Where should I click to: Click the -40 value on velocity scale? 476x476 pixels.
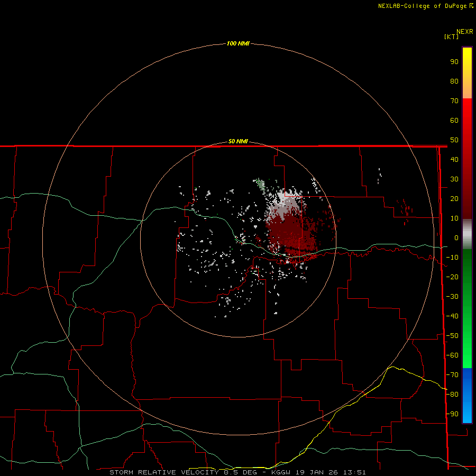coord(452,316)
